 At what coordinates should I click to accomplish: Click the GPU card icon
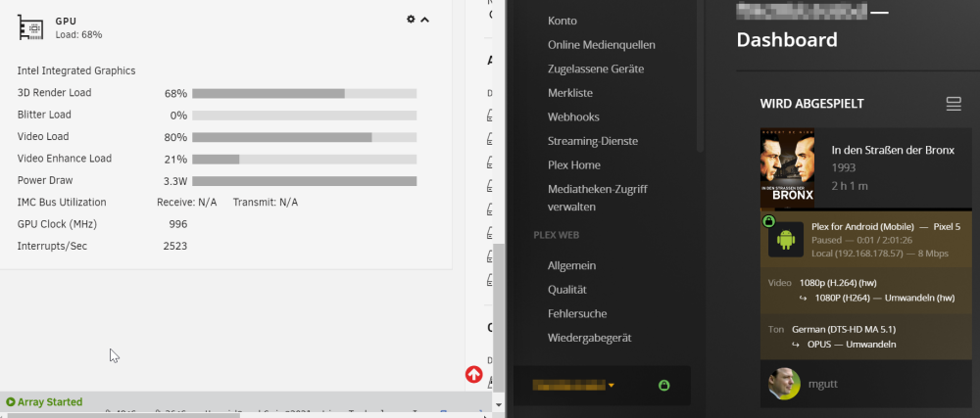pos(30,28)
